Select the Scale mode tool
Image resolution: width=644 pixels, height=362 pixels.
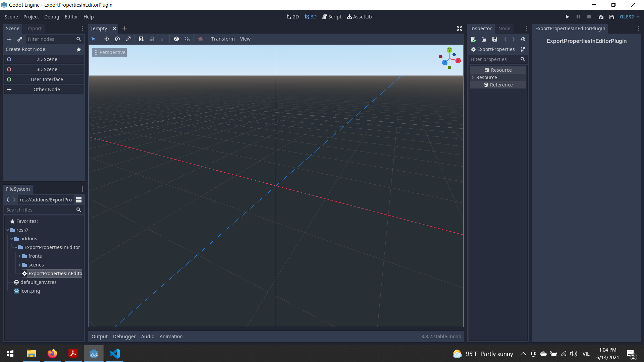tap(128, 39)
